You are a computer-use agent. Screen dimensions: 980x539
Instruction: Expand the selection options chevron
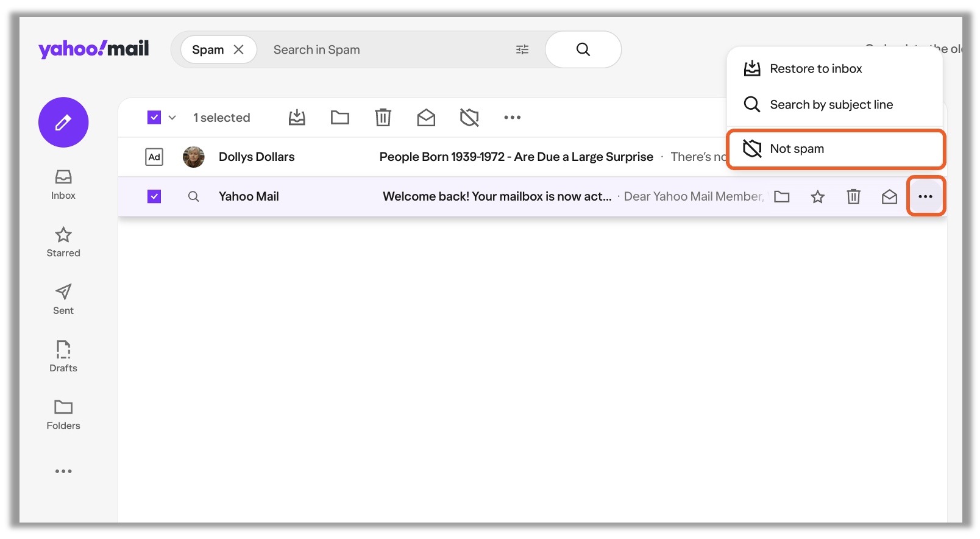172,118
